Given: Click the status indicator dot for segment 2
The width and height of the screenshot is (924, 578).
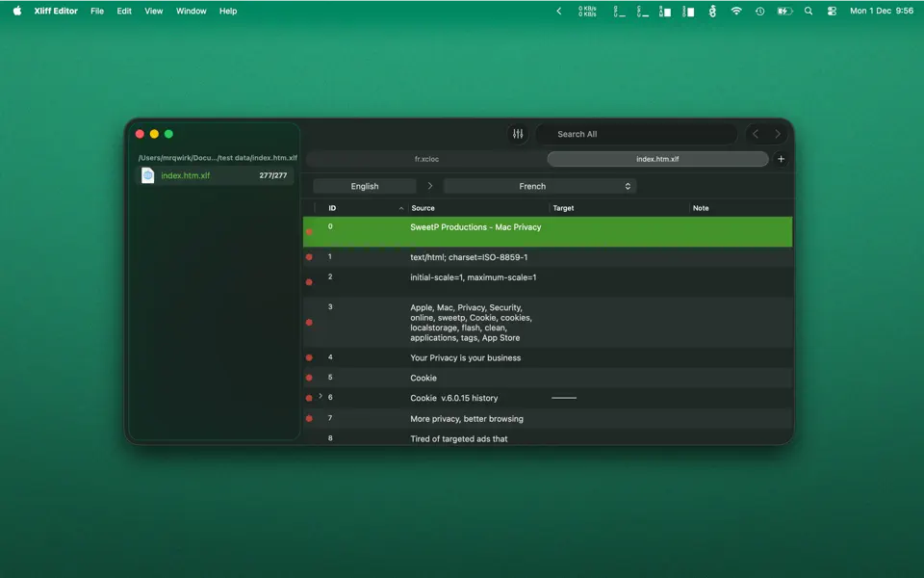Looking at the screenshot, I should tap(309, 281).
